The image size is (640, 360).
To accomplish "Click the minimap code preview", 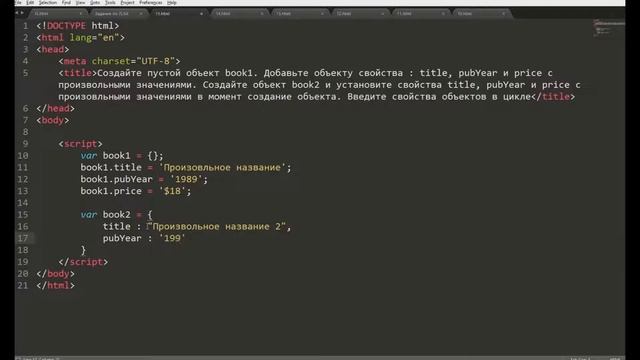I will click(x=608, y=29).
